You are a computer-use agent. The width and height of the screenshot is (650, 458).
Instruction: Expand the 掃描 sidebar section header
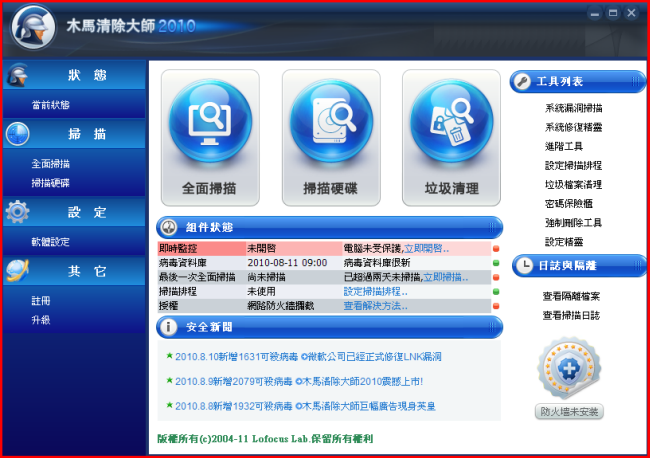coord(73,134)
